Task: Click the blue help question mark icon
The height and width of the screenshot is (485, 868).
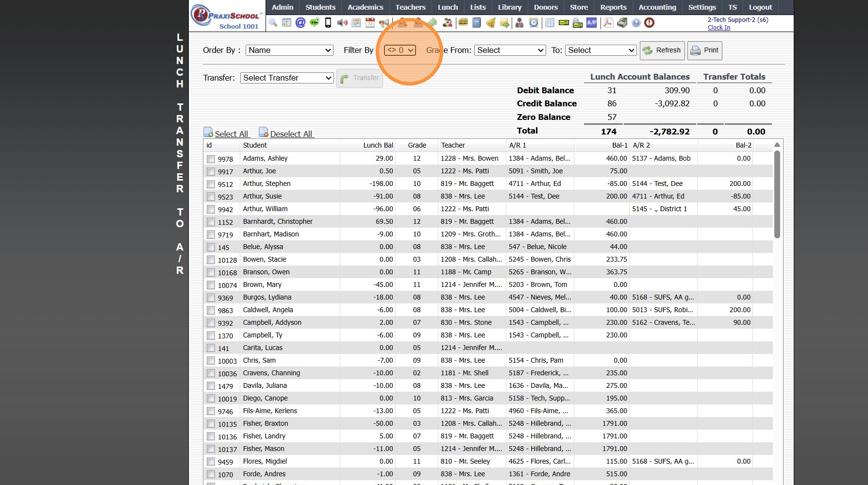Action: click(636, 23)
